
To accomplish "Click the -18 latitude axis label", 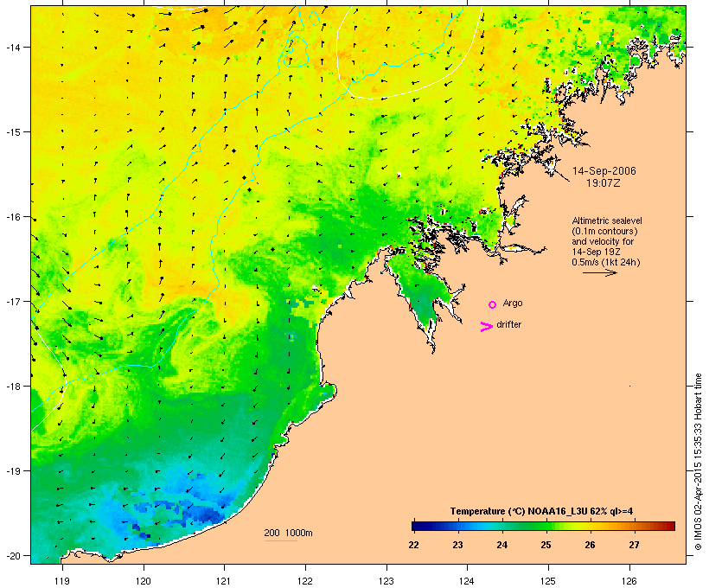I will click(x=12, y=386).
